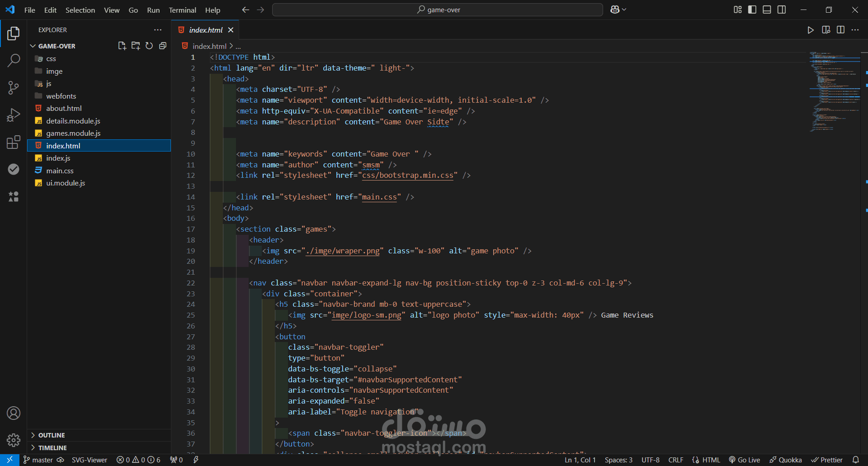Open Explorer views and more actions menu
Viewport: 868px width, 466px height.
tap(158, 30)
